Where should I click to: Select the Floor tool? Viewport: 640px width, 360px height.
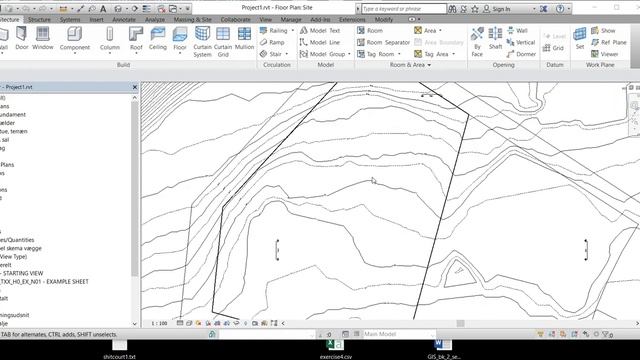click(180, 38)
